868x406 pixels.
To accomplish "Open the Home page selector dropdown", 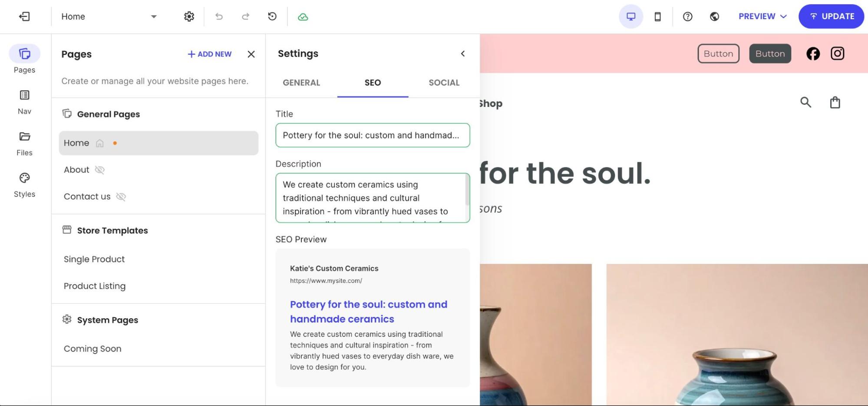I will [x=109, y=17].
